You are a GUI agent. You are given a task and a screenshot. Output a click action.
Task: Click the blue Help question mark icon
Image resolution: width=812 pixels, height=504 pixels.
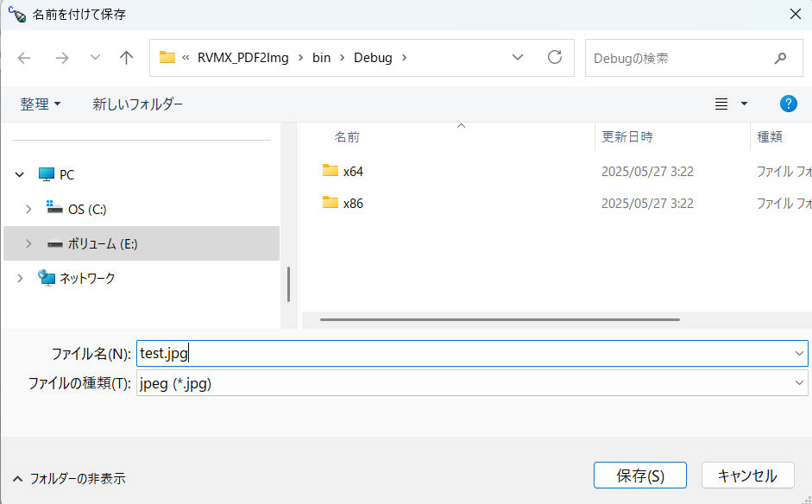point(788,104)
